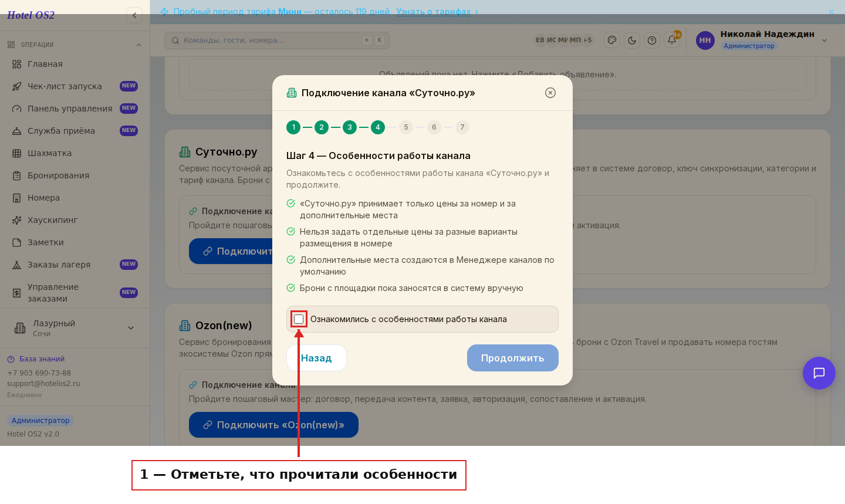Click the 'Бронирования' clipboard icon

tap(17, 175)
